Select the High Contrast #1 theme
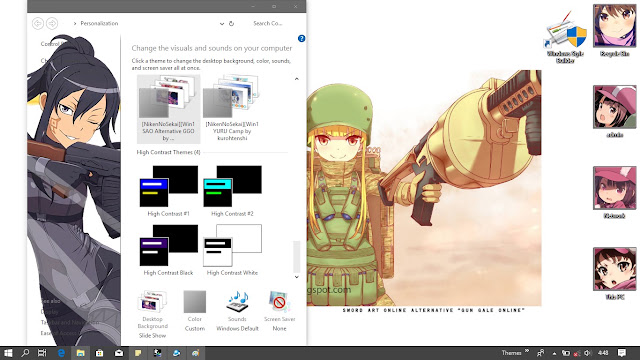This screenshot has height=360, width=640. coord(169,191)
